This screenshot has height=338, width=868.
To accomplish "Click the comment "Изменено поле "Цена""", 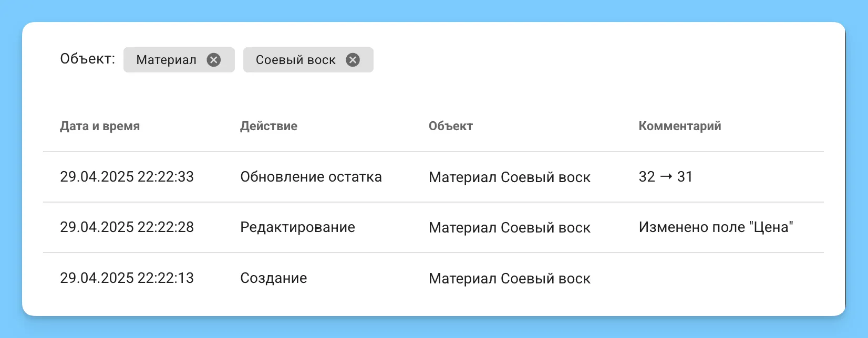I will tap(716, 227).
